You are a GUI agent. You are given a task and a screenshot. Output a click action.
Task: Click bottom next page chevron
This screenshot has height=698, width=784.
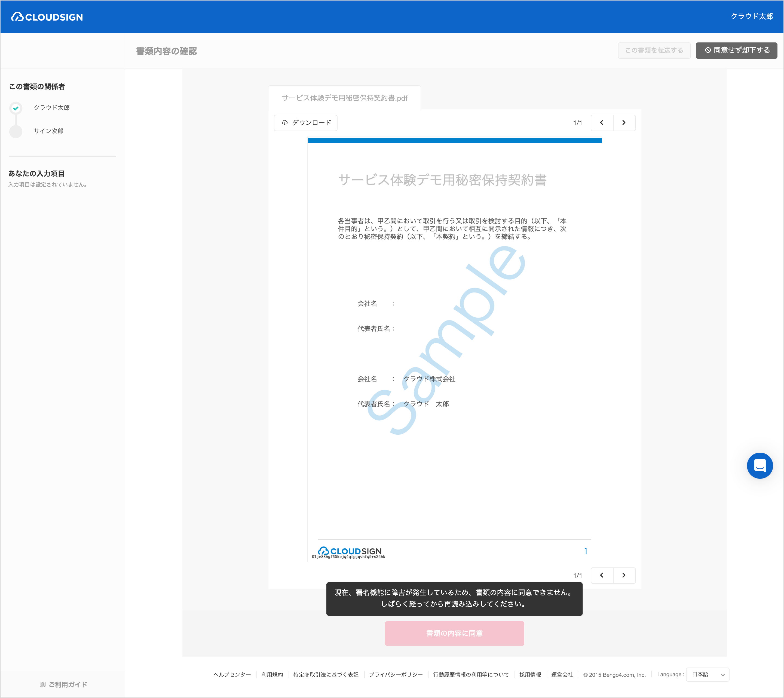(624, 575)
